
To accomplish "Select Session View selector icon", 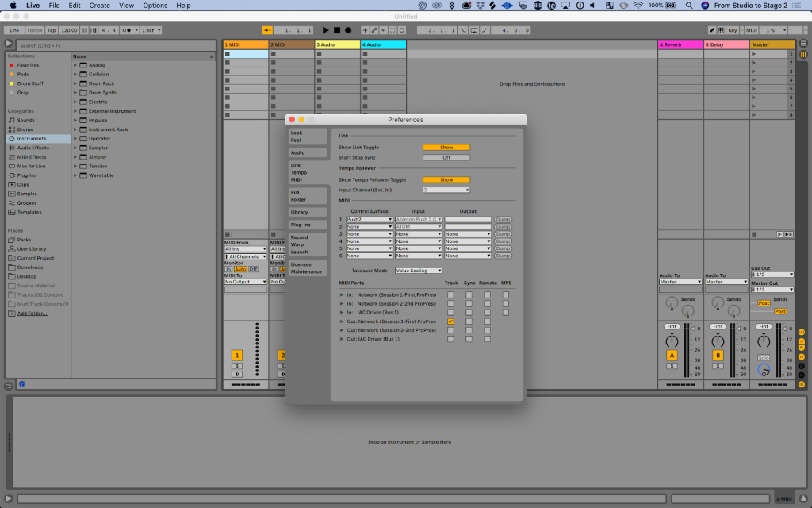I will point(803,54).
